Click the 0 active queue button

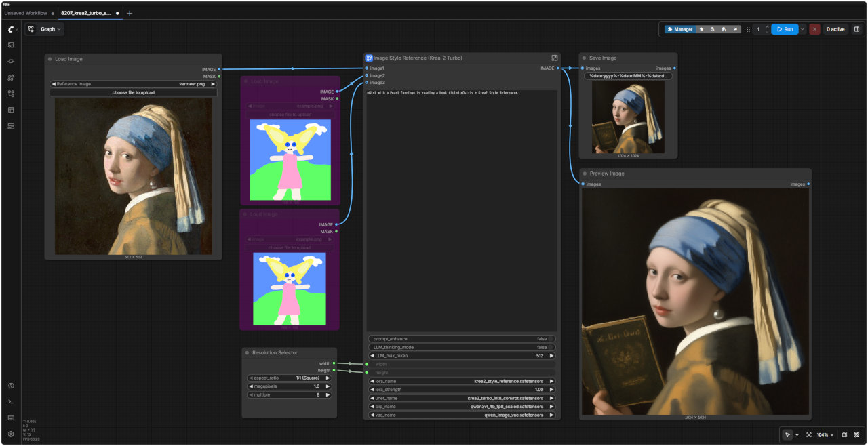[835, 29]
